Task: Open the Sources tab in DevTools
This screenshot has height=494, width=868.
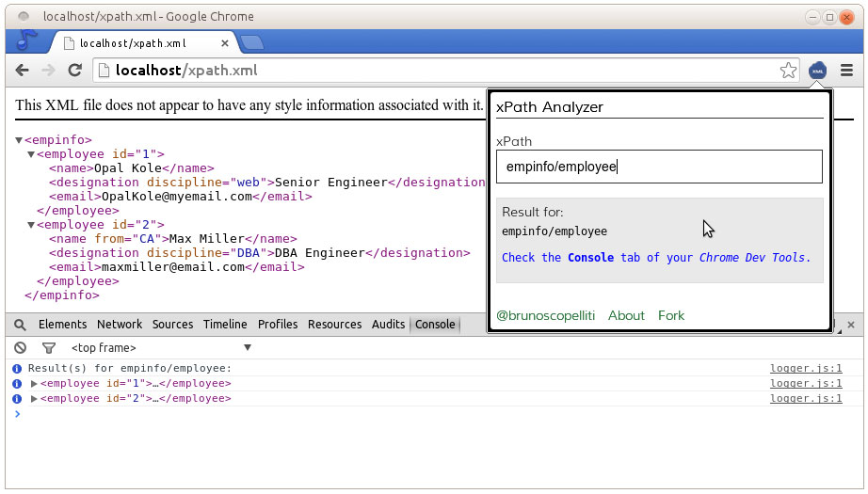Action: click(x=172, y=325)
